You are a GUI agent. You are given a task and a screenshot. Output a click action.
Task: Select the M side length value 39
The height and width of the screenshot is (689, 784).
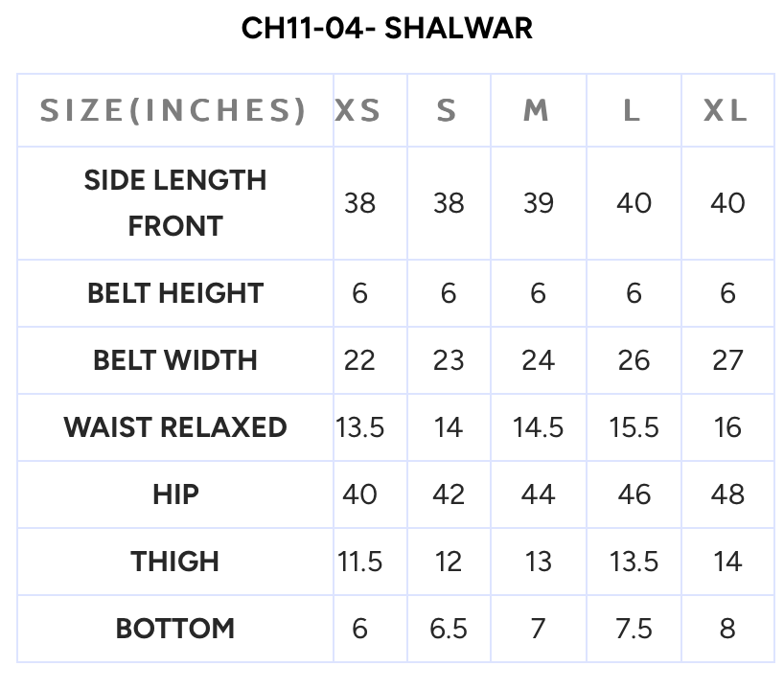click(x=538, y=203)
